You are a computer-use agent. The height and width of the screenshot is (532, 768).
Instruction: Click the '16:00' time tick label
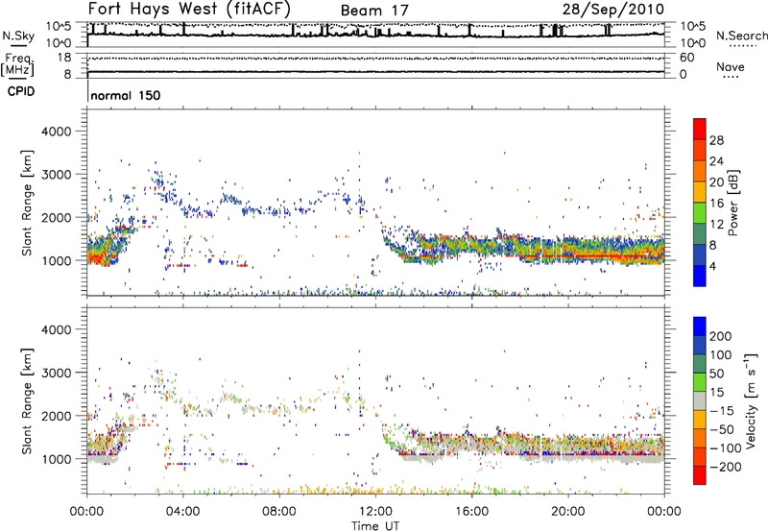pos(471,512)
